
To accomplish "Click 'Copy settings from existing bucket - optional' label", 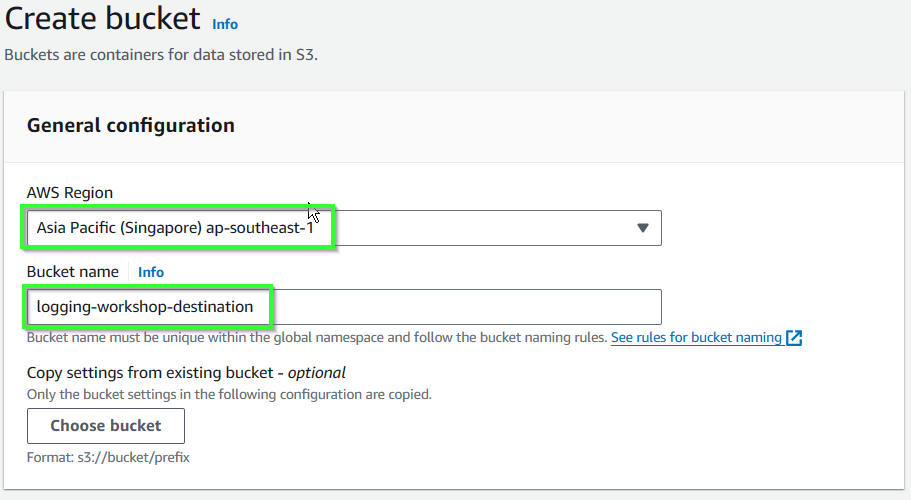I will point(186,372).
